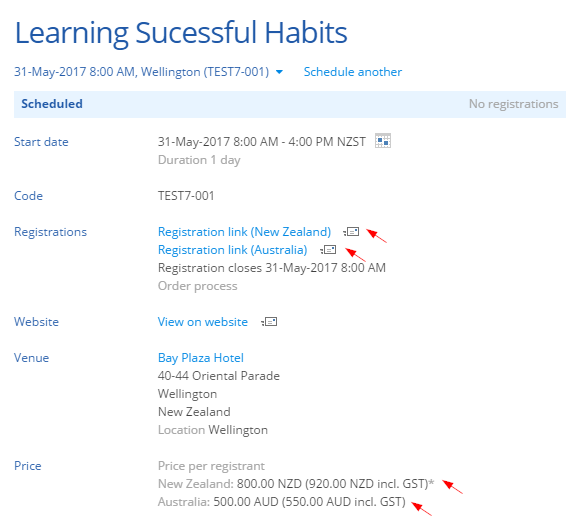Viewport: 571px width, 522px height.
Task: Click the Scheduled status bar
Action: point(290,104)
